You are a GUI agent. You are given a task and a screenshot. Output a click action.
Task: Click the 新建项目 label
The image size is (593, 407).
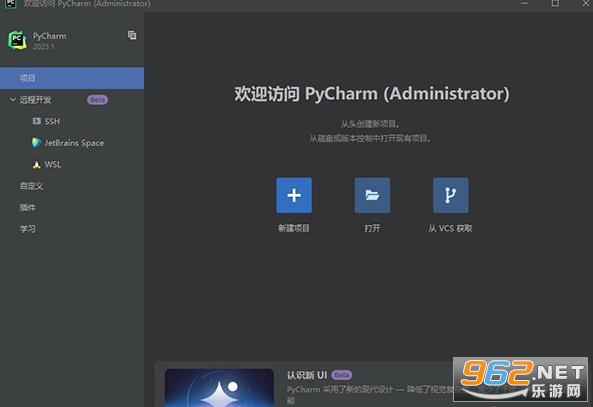click(x=294, y=228)
